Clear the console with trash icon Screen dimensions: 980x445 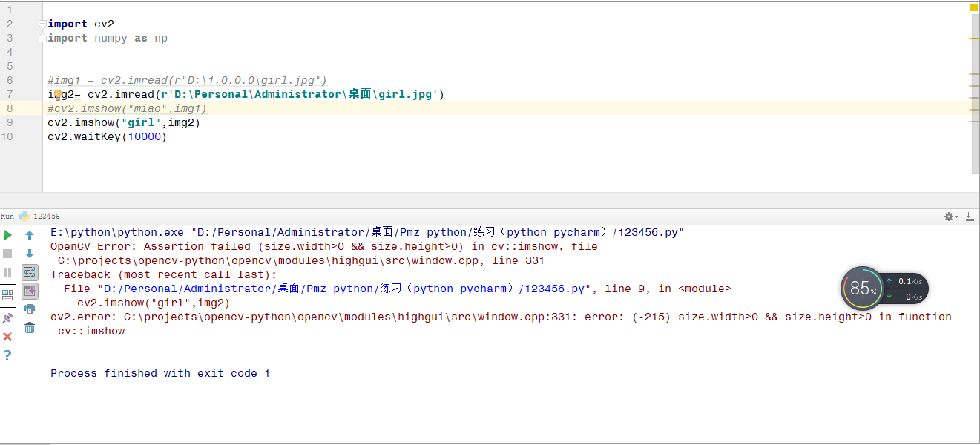click(29, 327)
